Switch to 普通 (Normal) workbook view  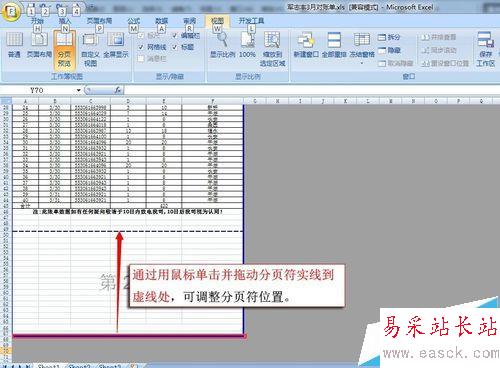coord(14,45)
